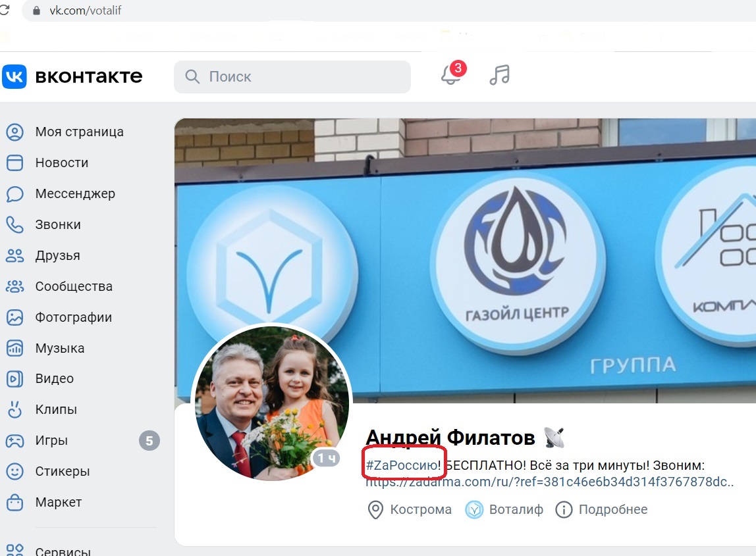Viewport: 756px width, 556px height.
Task: Click the VK logo icon
Action: [x=14, y=76]
